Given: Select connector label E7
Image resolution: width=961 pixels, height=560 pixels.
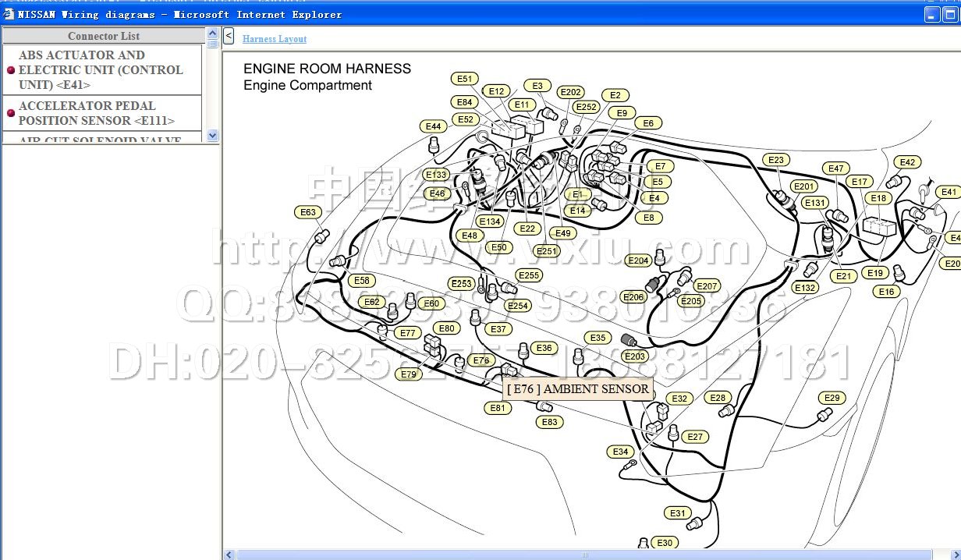Looking at the screenshot, I should pos(660,166).
